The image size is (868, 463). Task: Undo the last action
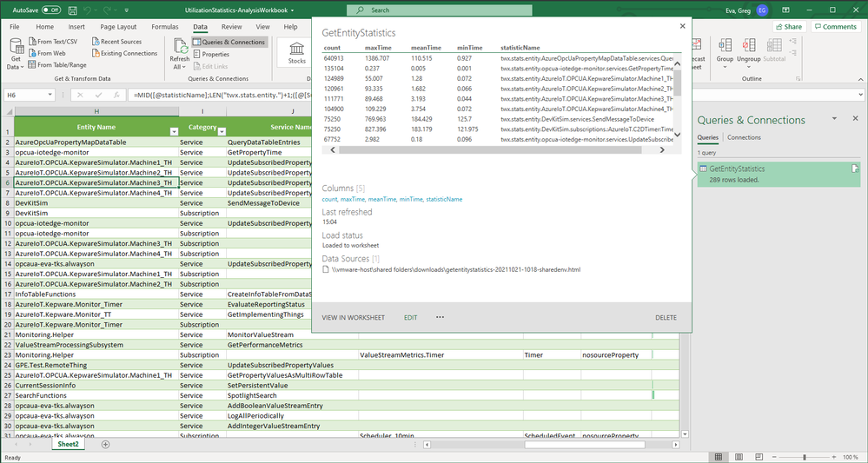pos(88,10)
